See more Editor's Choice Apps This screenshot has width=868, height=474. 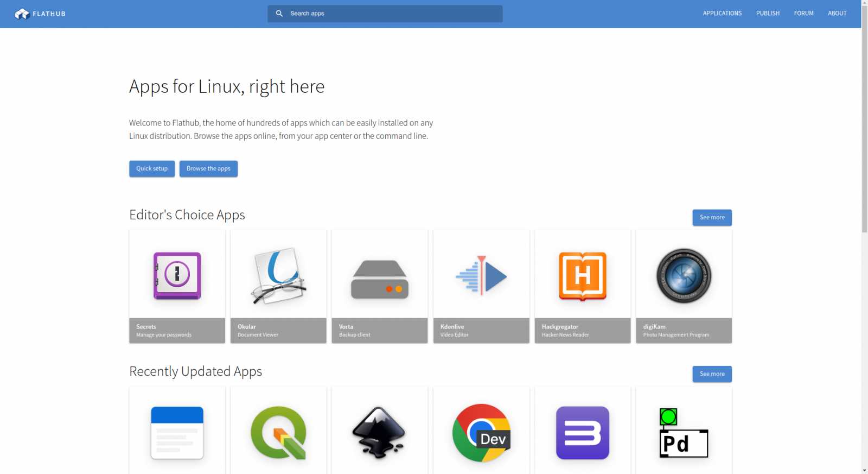712,218
